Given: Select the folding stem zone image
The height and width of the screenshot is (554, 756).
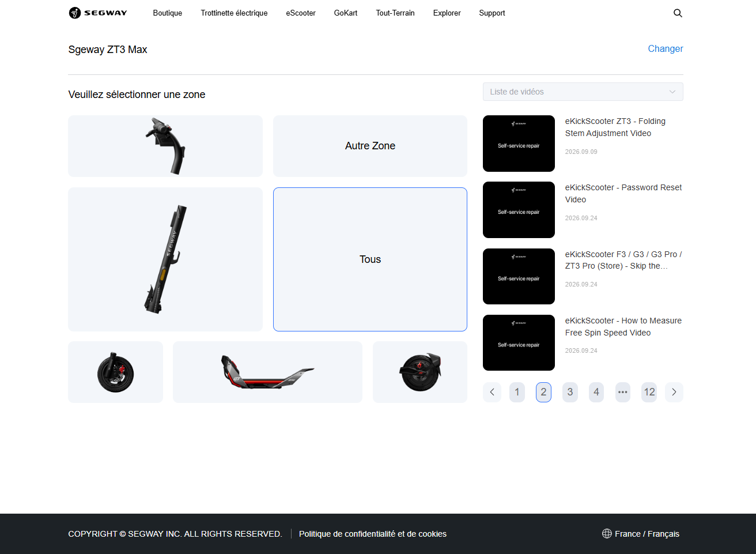Looking at the screenshot, I should (x=165, y=259).
